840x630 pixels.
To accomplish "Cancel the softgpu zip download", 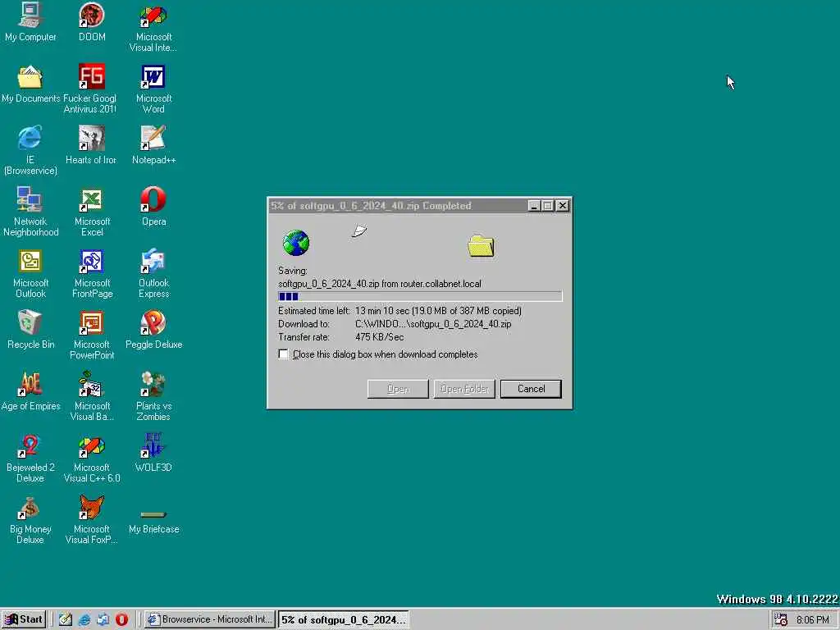I will coord(531,389).
